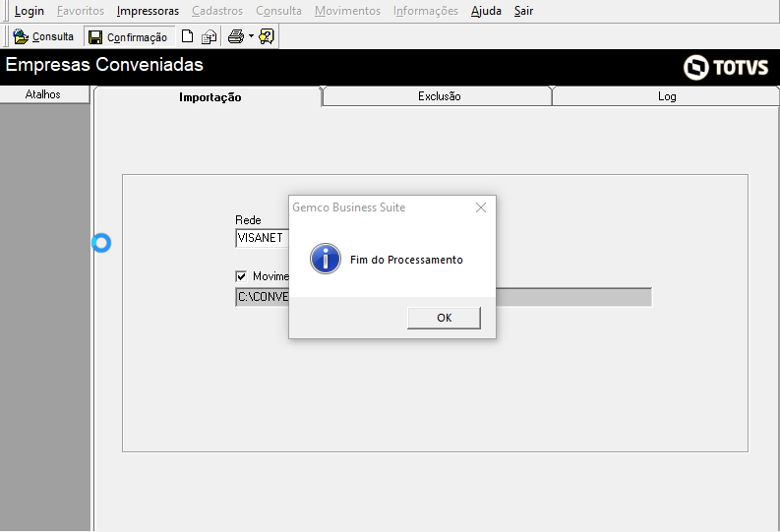Open the Movimentos menu
780x532 pixels.
coord(347,11)
